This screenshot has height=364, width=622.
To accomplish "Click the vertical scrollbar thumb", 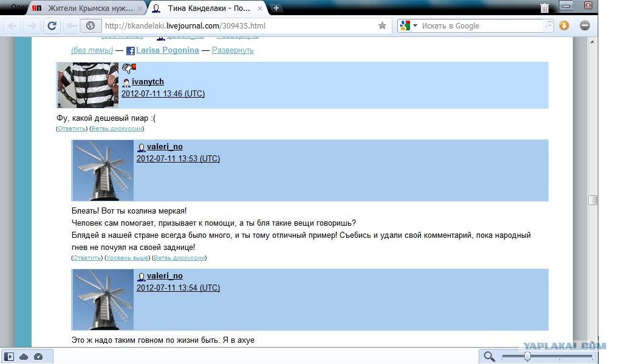I will (593, 200).
